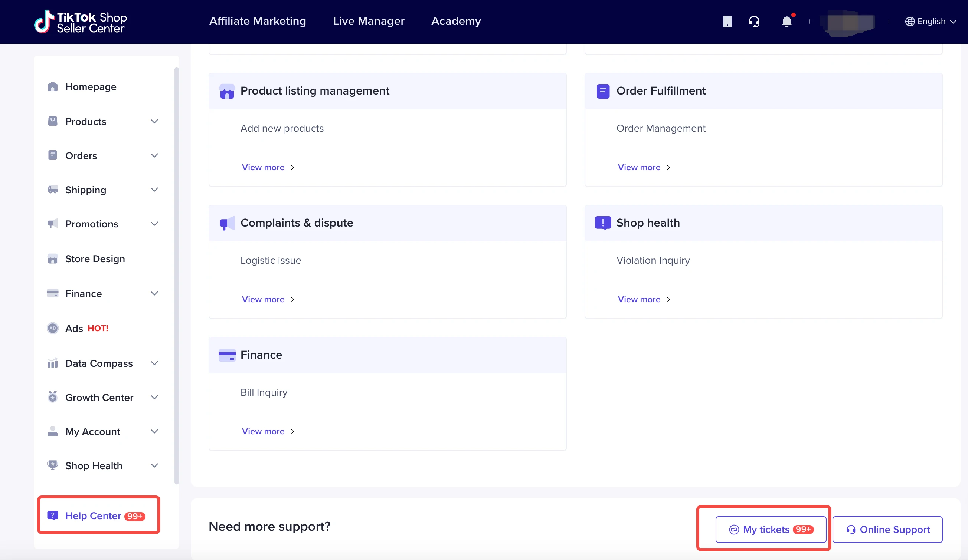Screen dimensions: 968x560
Task: Click the Store Design sidebar icon
Action: pyautogui.click(x=53, y=259)
